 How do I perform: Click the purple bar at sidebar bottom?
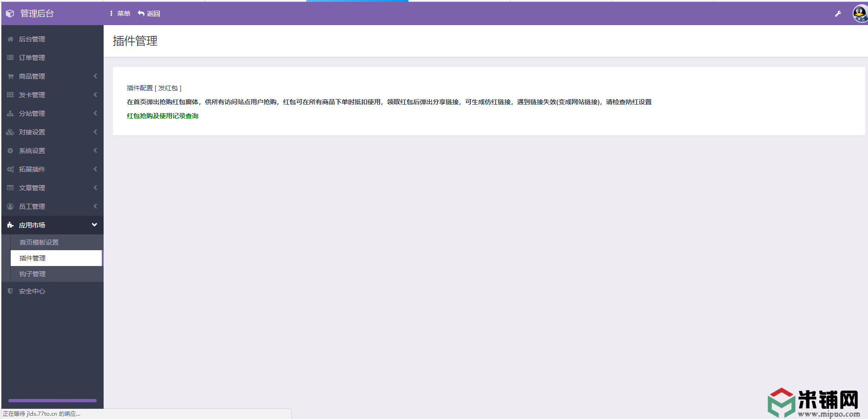tap(52, 400)
